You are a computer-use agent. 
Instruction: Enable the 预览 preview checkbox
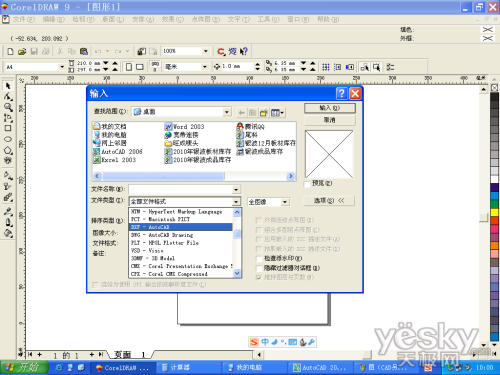tap(307, 184)
